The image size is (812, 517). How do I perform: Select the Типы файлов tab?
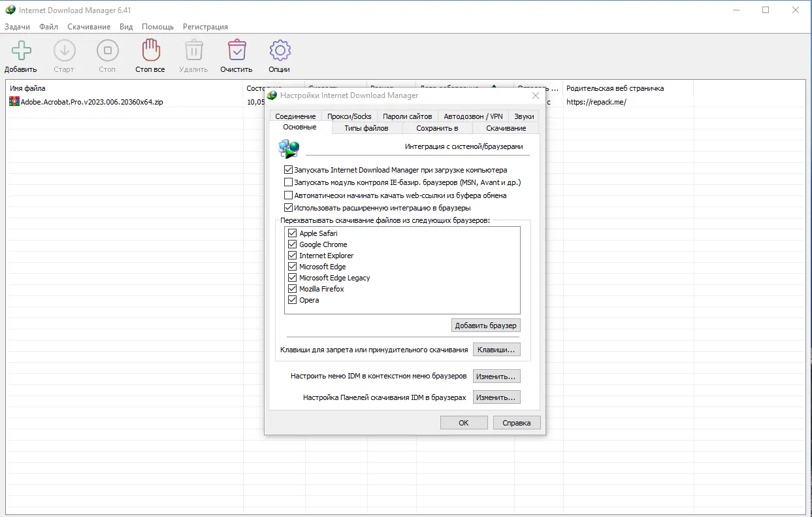point(367,127)
